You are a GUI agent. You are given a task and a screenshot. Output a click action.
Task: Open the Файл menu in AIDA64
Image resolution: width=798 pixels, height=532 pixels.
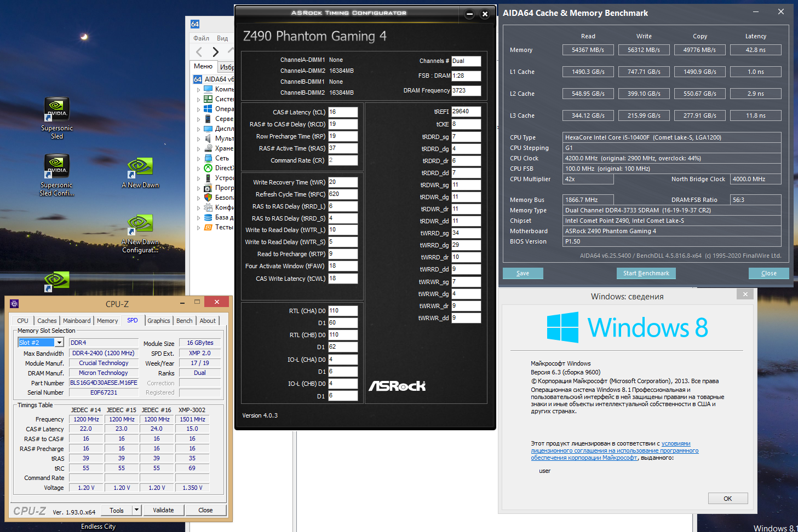click(x=201, y=38)
